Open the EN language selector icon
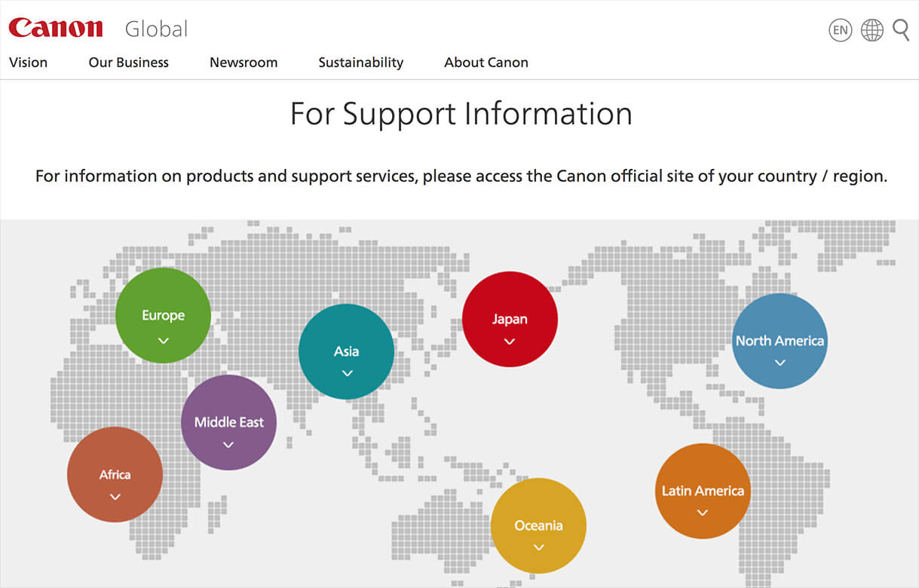Viewport: 919px width, 588px height. (840, 30)
